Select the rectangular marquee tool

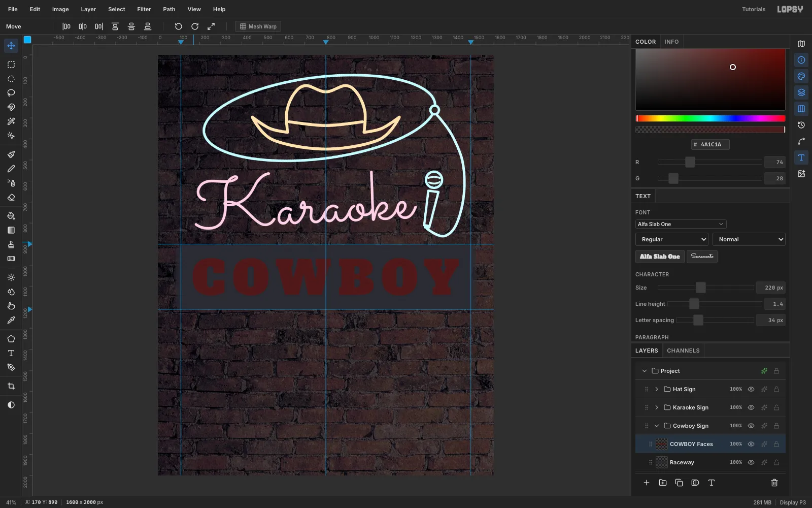click(x=11, y=65)
